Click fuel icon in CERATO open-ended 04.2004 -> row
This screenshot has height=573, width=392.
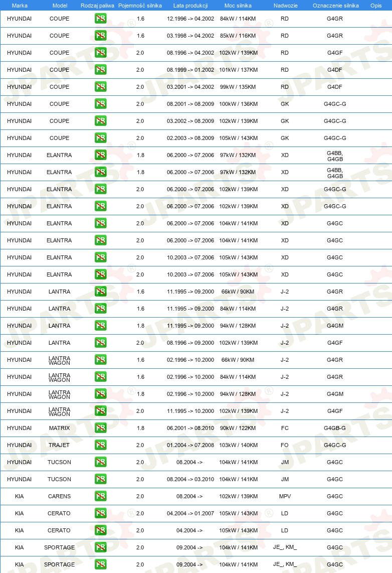pyautogui.click(x=100, y=530)
